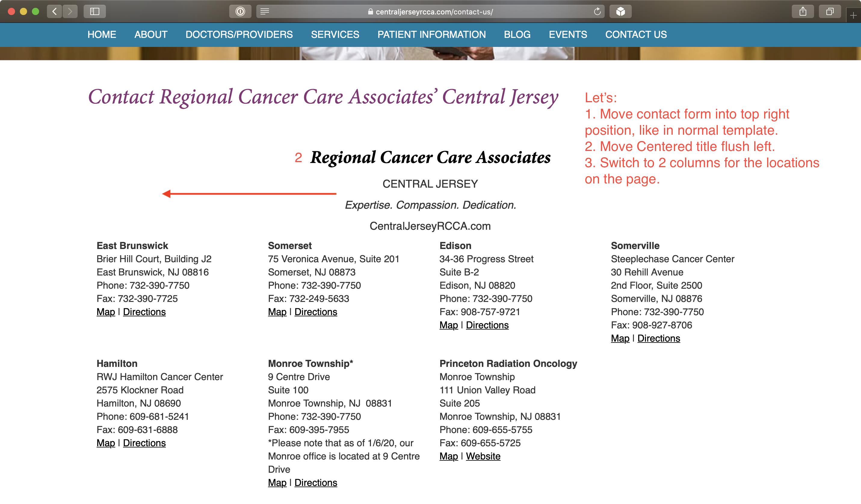Click 'Phone: 609-681-5241' under Hamilton
Screen dimensions: 861x504
coord(143,416)
